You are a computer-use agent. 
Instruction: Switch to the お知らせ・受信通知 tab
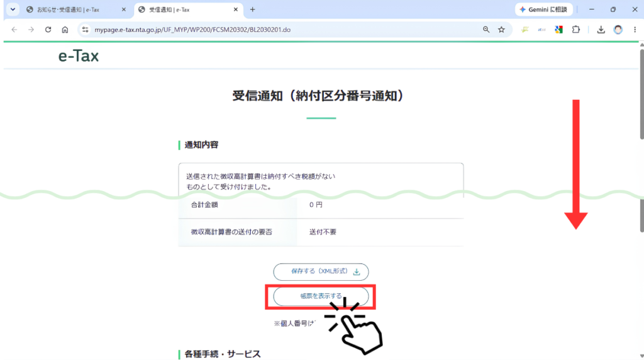tap(74, 9)
